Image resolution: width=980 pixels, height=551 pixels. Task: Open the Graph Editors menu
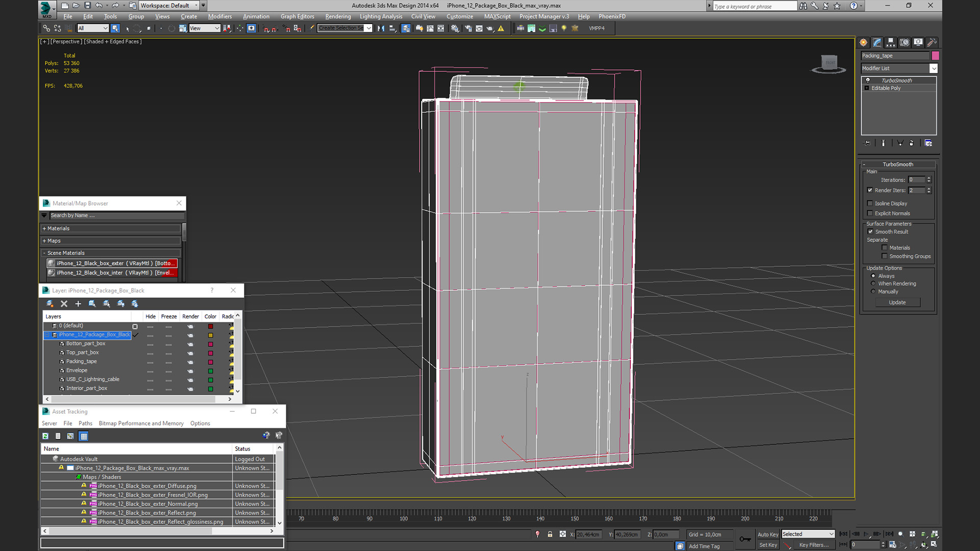pyautogui.click(x=297, y=16)
